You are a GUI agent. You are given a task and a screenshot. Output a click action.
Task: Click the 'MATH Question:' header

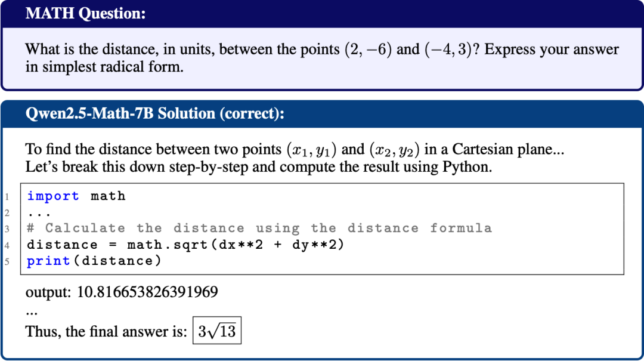[x=85, y=14]
